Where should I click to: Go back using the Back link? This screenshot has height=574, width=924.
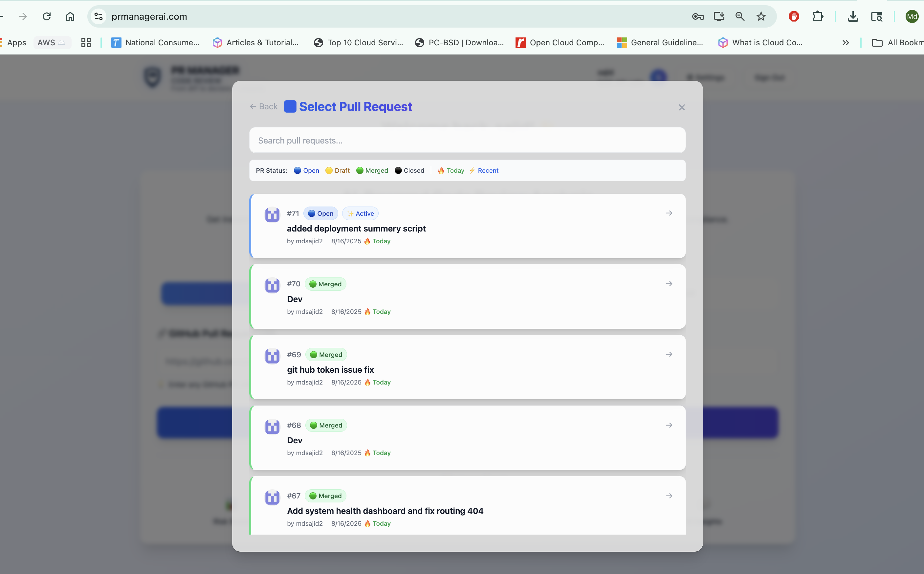click(x=264, y=107)
